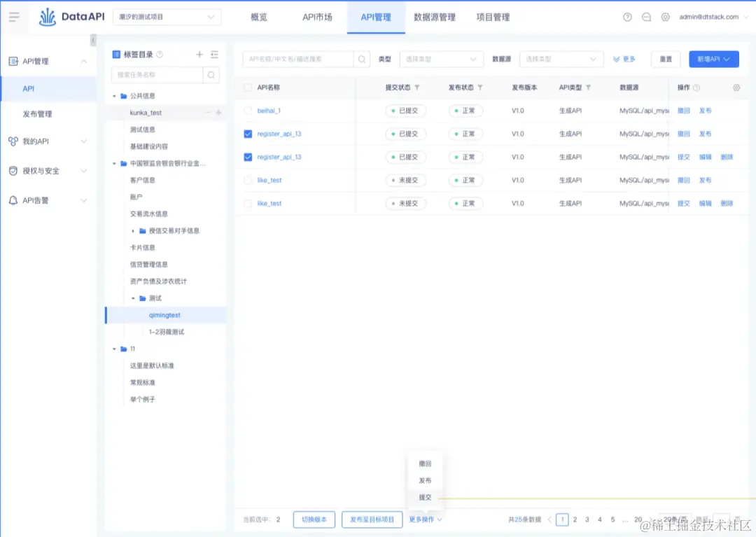Open the 类型 type dropdown

pos(441,59)
